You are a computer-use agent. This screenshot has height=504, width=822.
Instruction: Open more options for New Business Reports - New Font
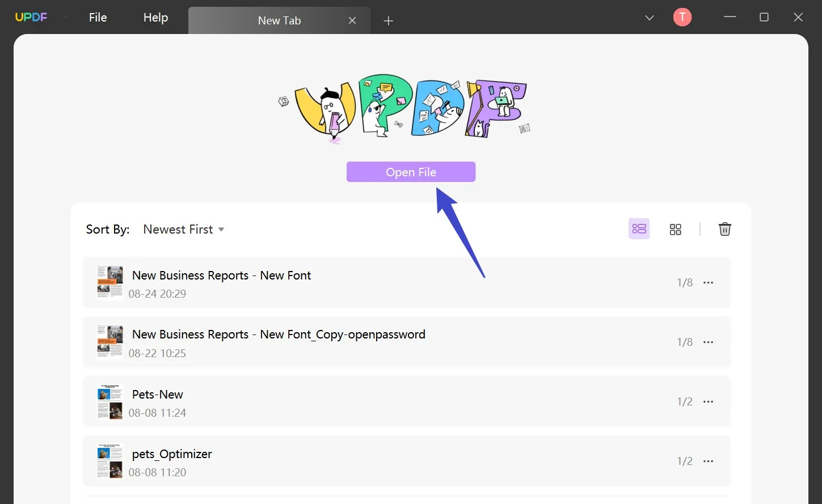pos(709,282)
